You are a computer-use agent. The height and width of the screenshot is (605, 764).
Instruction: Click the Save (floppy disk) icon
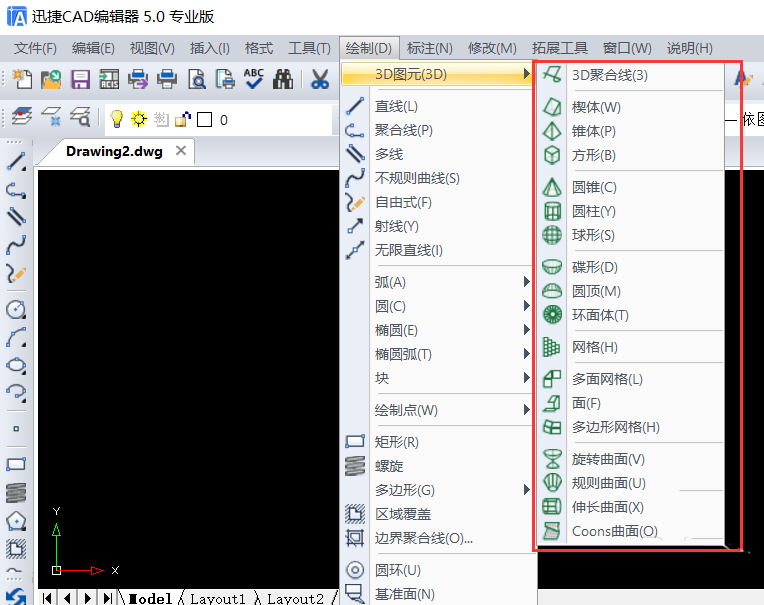tap(80, 79)
